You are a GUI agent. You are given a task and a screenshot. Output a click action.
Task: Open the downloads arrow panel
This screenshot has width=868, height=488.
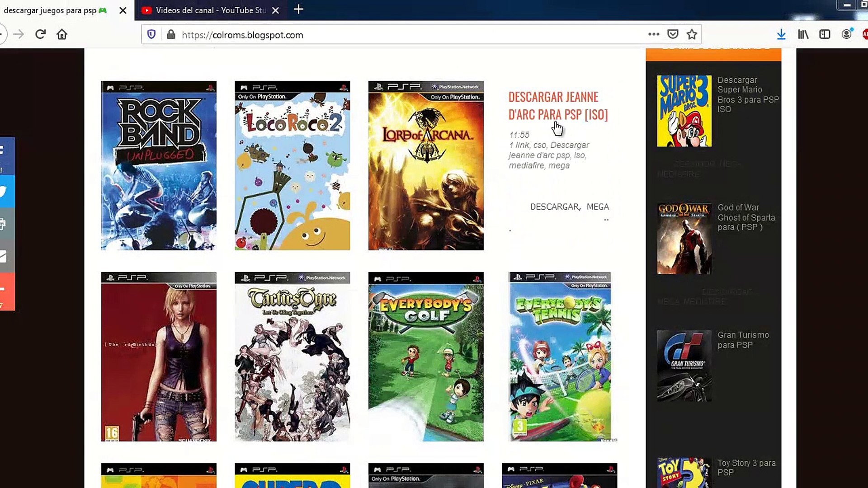[781, 34]
